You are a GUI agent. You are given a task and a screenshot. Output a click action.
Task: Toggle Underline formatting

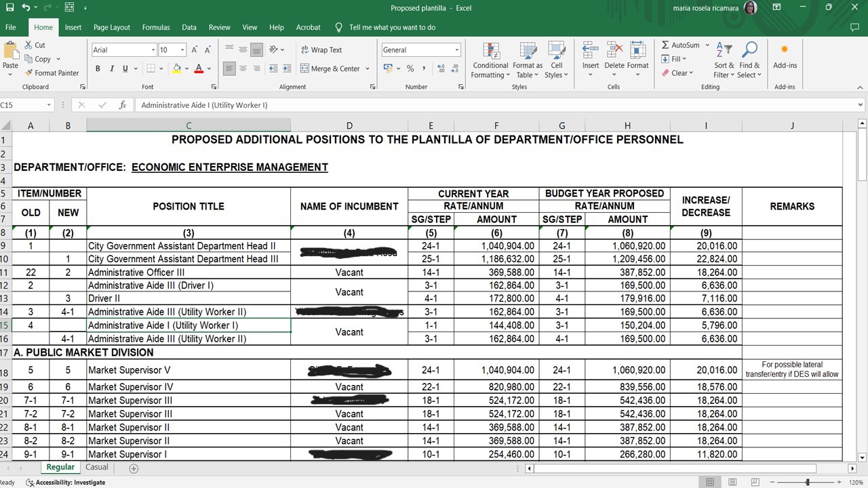[x=125, y=68]
